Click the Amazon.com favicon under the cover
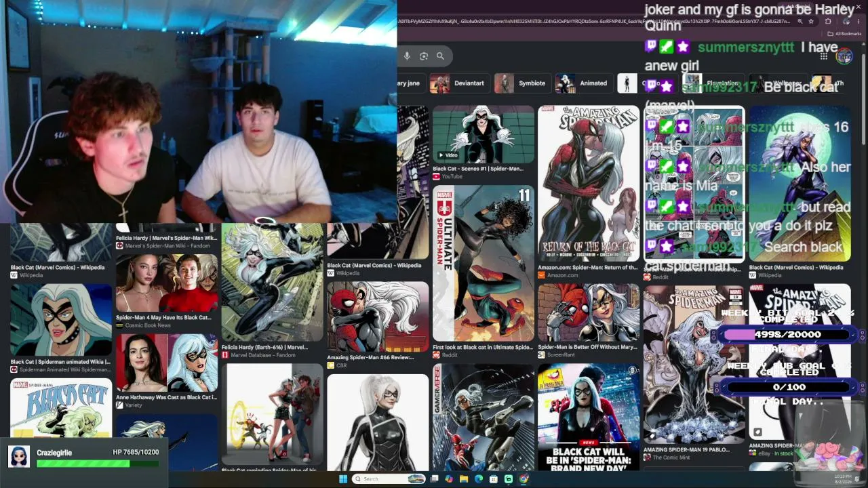This screenshot has height=488, width=868. coord(542,276)
